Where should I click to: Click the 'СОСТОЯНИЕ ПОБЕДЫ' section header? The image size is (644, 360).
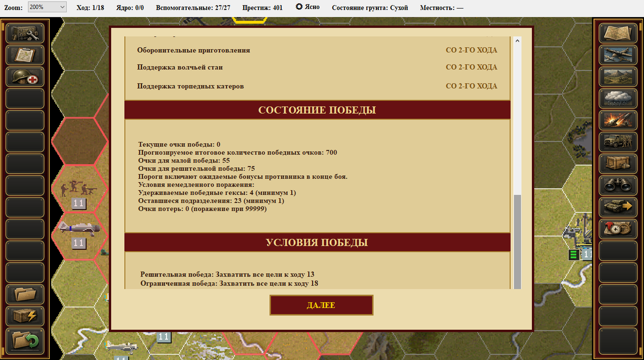pos(317,110)
